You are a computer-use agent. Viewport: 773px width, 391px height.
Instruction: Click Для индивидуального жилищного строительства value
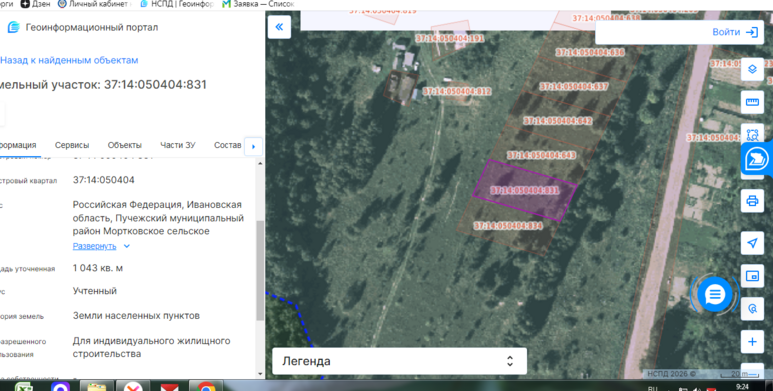click(x=151, y=347)
